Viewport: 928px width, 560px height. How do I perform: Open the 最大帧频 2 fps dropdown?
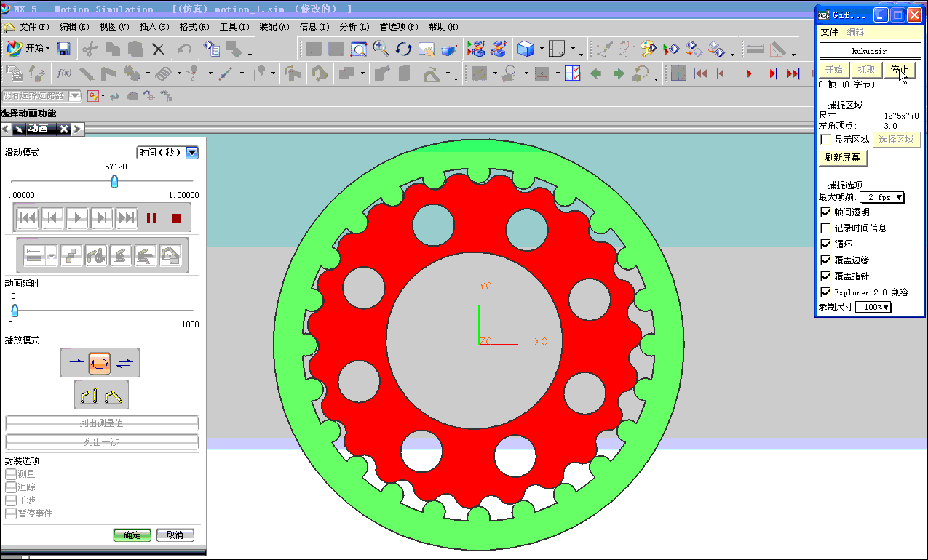click(x=881, y=197)
